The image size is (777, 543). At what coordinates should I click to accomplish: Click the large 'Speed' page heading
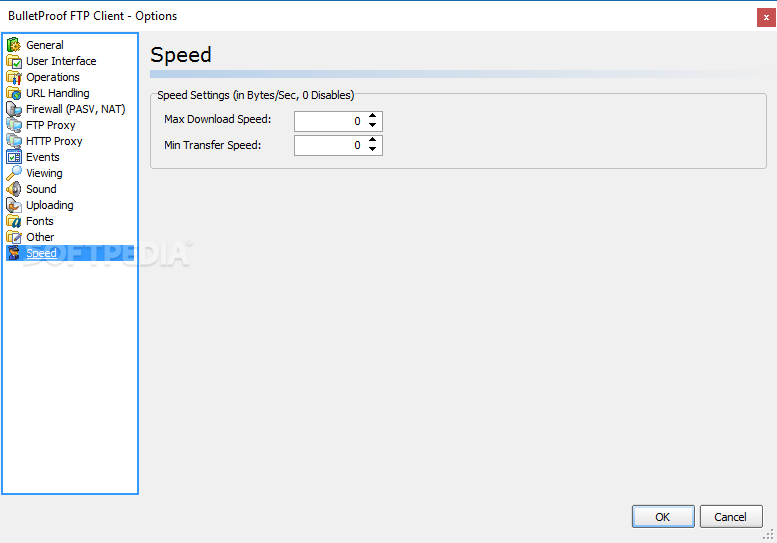pos(181,55)
